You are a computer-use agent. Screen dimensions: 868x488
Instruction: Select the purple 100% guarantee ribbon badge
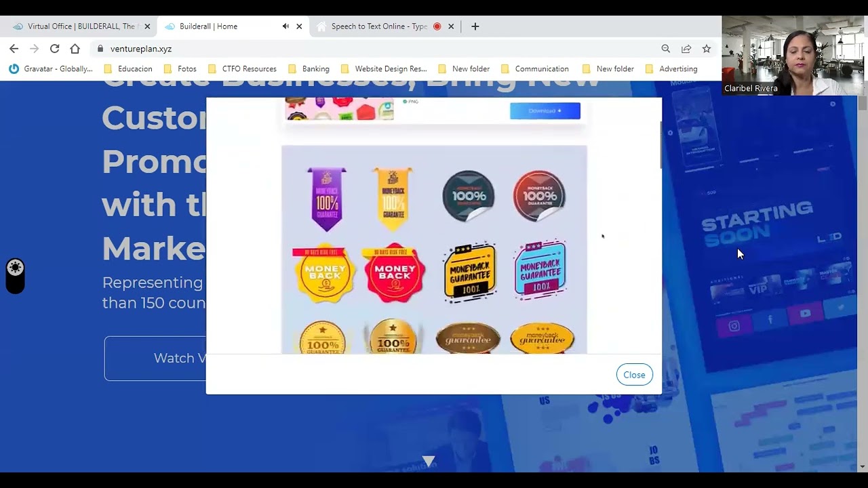pos(327,199)
